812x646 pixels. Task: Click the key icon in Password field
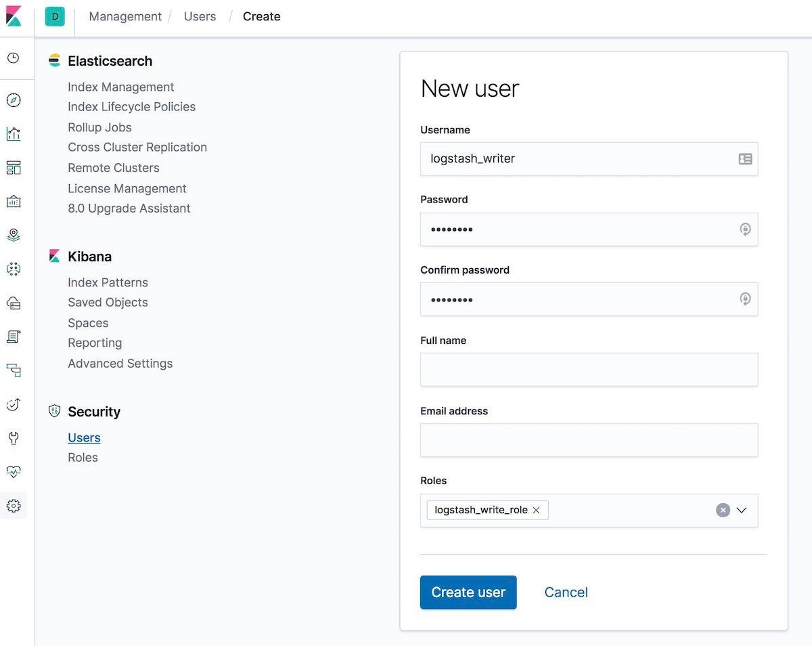coord(745,230)
